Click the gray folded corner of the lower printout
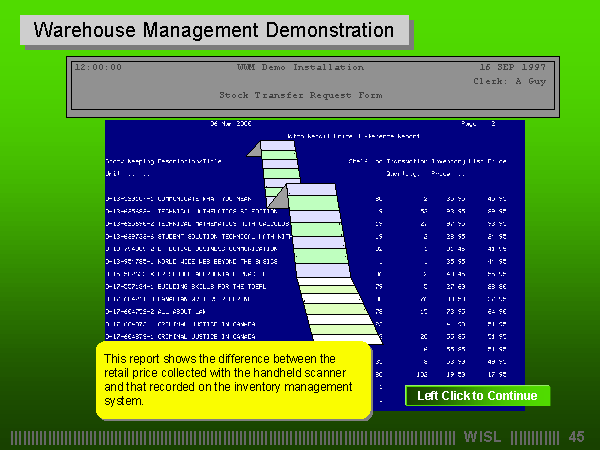This screenshot has height=450, width=600. pyautogui.click(x=279, y=198)
